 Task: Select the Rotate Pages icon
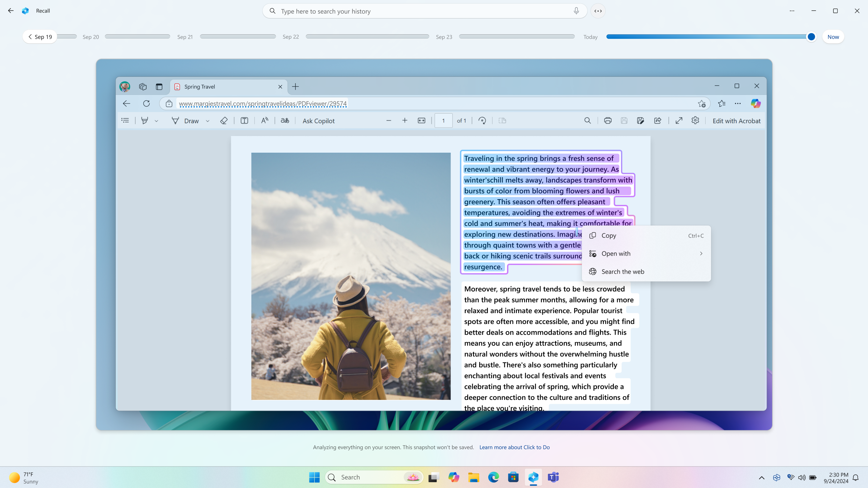482,120
